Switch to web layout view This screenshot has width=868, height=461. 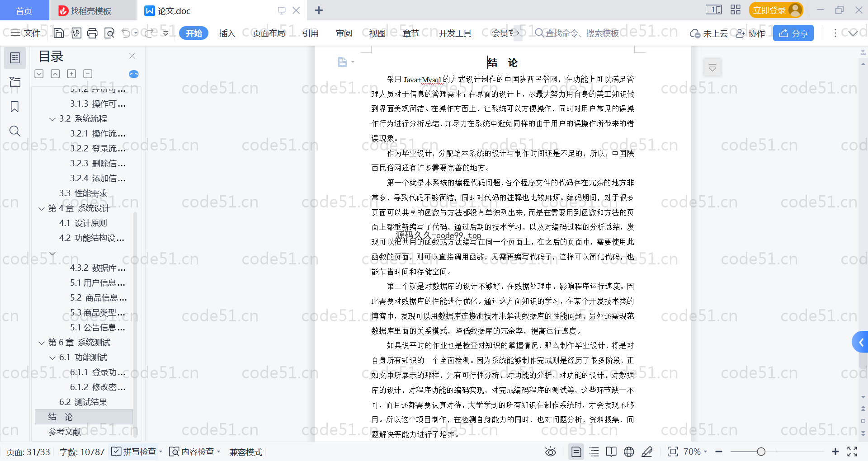(x=629, y=452)
